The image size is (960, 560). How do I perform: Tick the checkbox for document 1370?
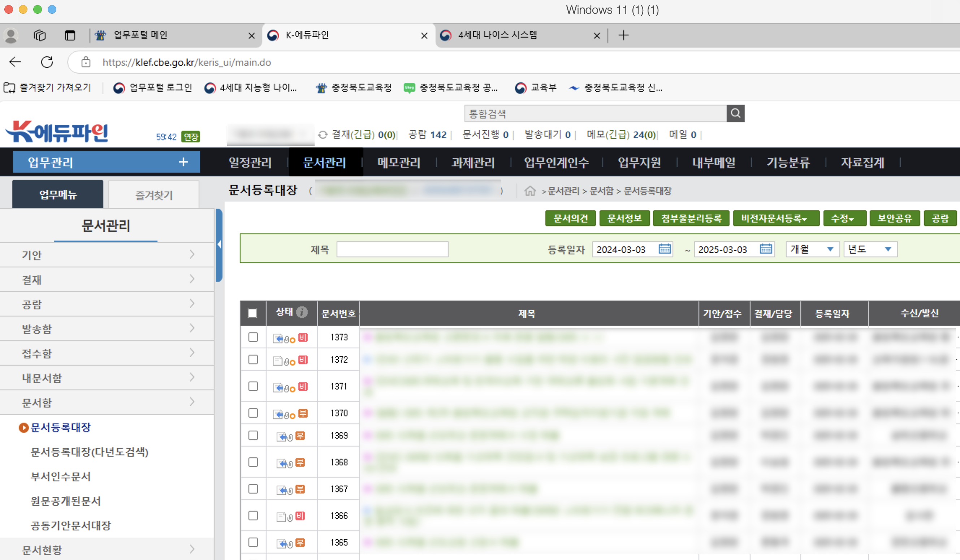coord(253,413)
